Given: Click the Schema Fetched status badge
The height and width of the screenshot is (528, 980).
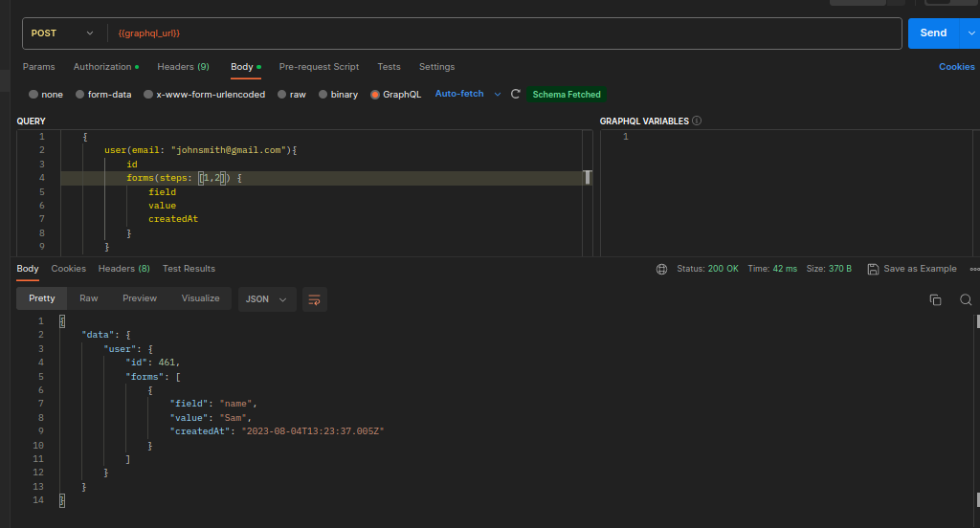Looking at the screenshot, I should coord(567,95).
